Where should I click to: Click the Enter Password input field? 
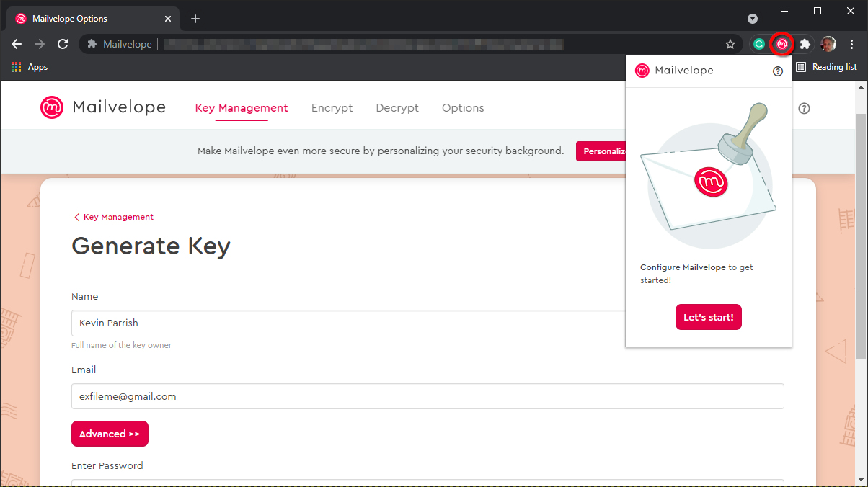click(x=428, y=483)
